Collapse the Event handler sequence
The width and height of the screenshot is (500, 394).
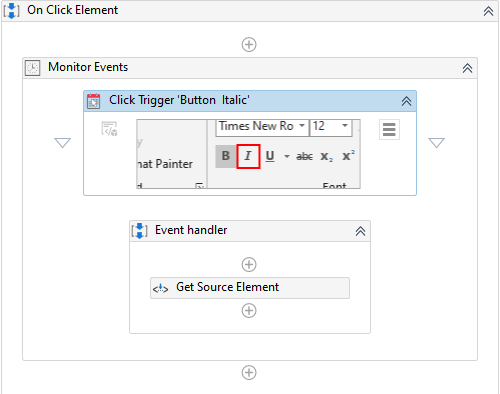point(360,231)
